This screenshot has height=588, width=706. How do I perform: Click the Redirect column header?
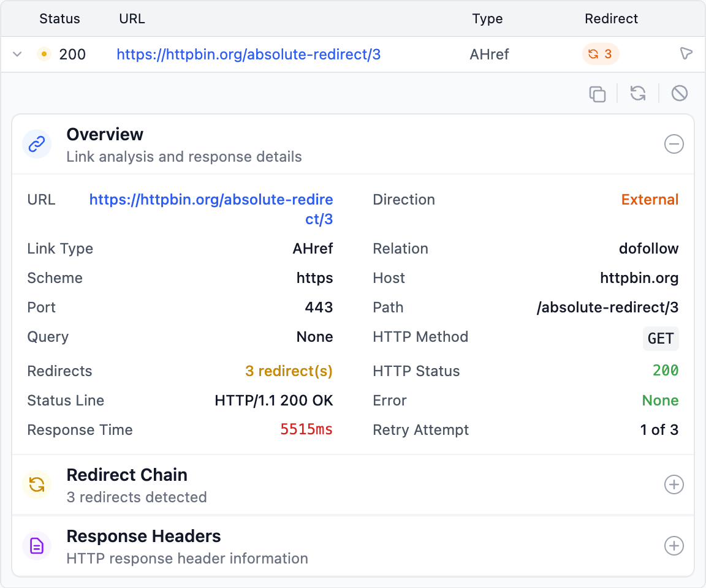[611, 19]
